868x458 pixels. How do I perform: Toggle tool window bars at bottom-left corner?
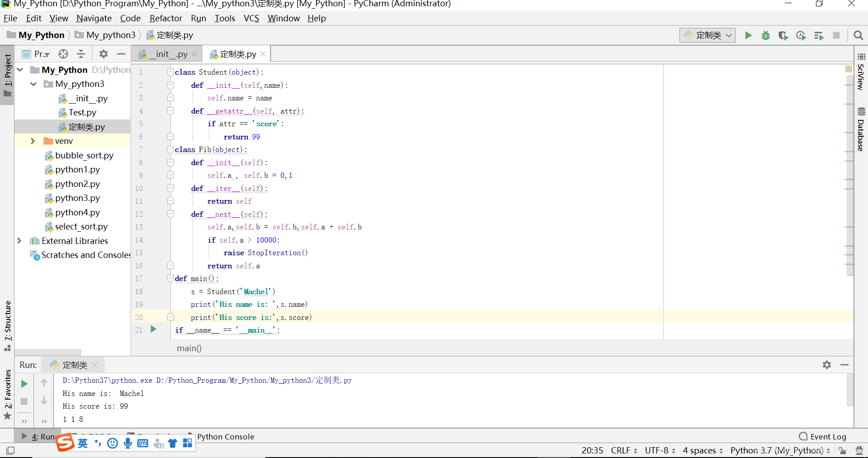pyautogui.click(x=10, y=450)
